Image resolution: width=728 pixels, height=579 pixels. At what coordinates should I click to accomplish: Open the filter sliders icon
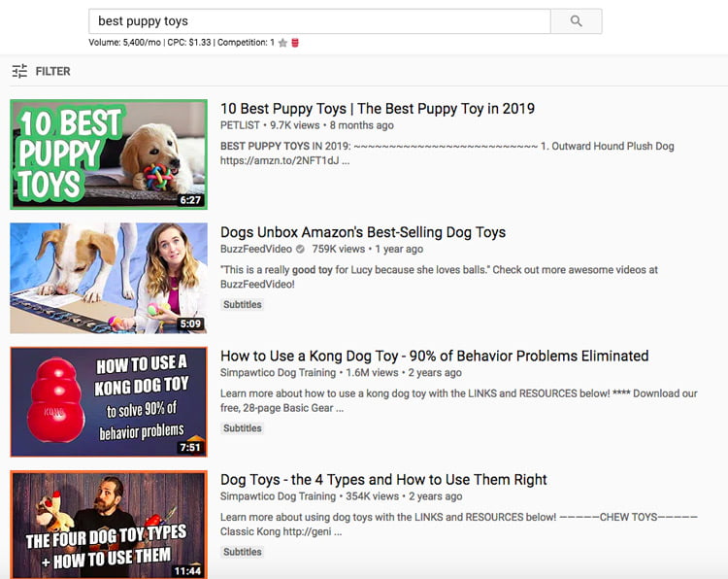pyautogui.click(x=19, y=71)
